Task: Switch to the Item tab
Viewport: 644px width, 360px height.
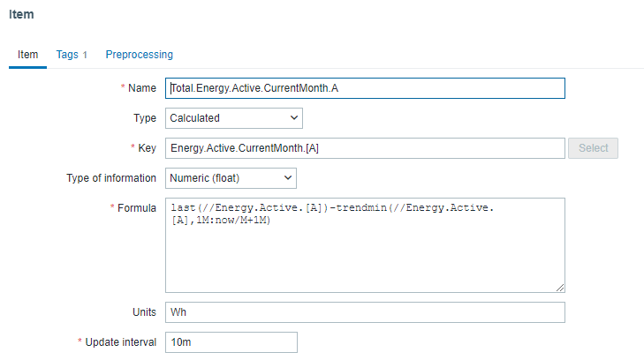Action: click(x=27, y=54)
